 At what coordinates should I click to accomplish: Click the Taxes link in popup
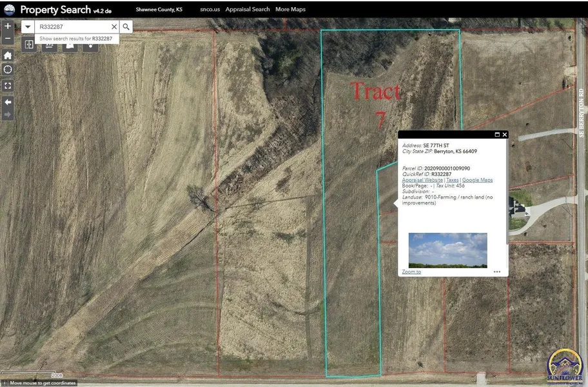click(x=453, y=180)
